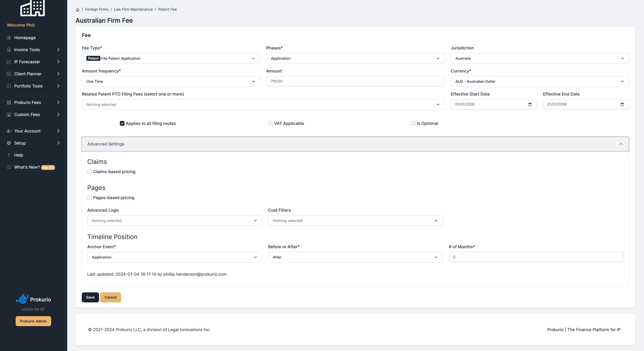Enable Pages-based pricing
Viewport: 644px width, 351px height.
pos(90,198)
